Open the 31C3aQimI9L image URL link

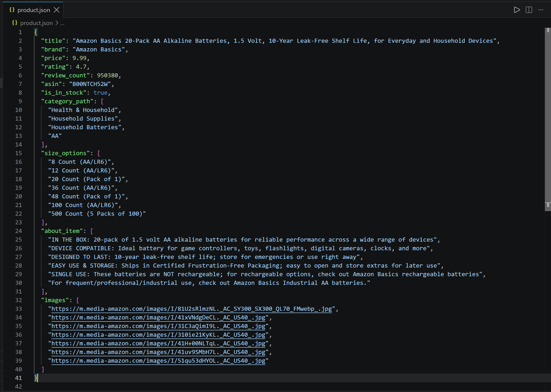[x=158, y=326]
